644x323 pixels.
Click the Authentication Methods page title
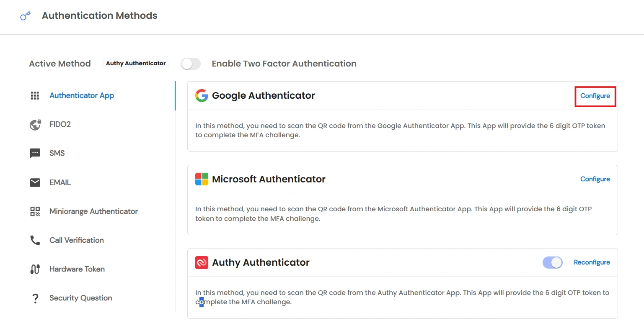pos(100,16)
